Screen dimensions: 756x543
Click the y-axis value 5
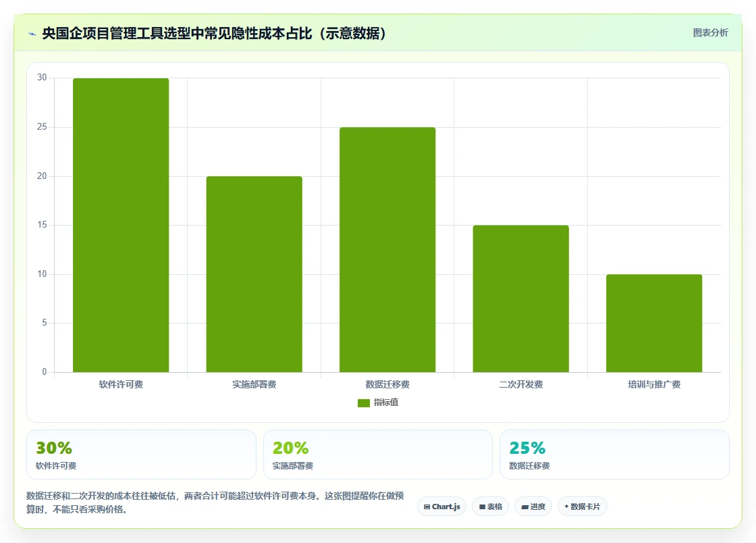pyautogui.click(x=45, y=323)
